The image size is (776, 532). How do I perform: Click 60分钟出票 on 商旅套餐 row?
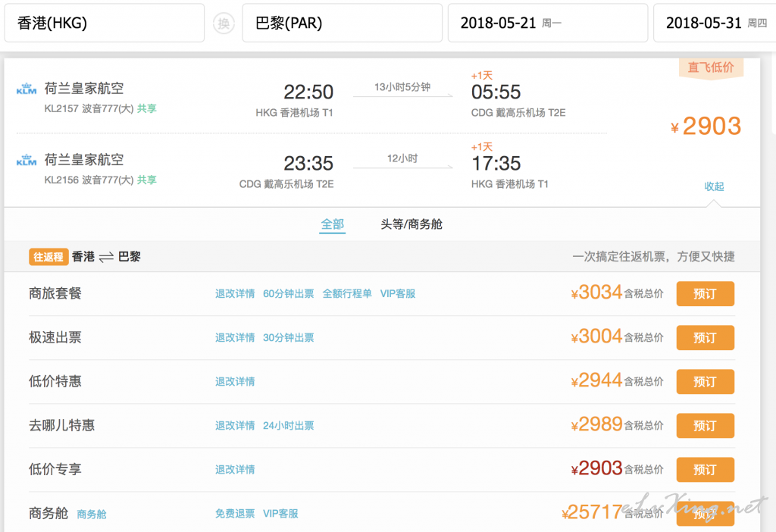[289, 294]
